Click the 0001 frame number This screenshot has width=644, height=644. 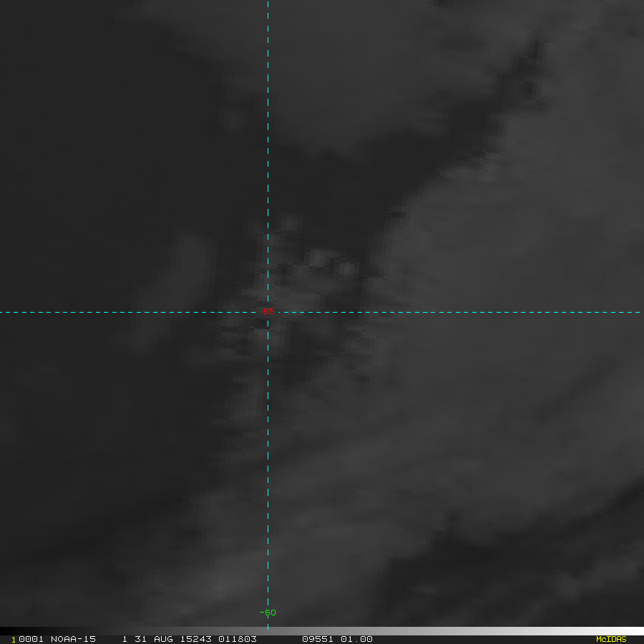tap(31, 639)
